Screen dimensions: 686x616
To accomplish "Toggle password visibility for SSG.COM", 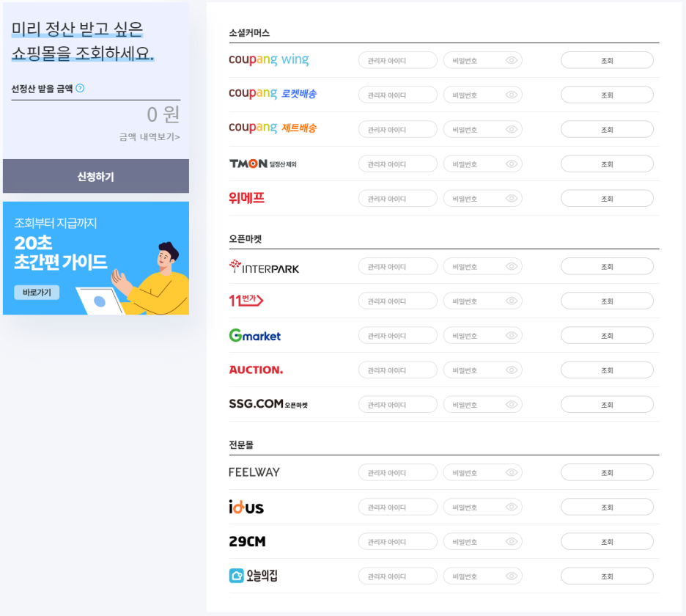I will 512,405.
